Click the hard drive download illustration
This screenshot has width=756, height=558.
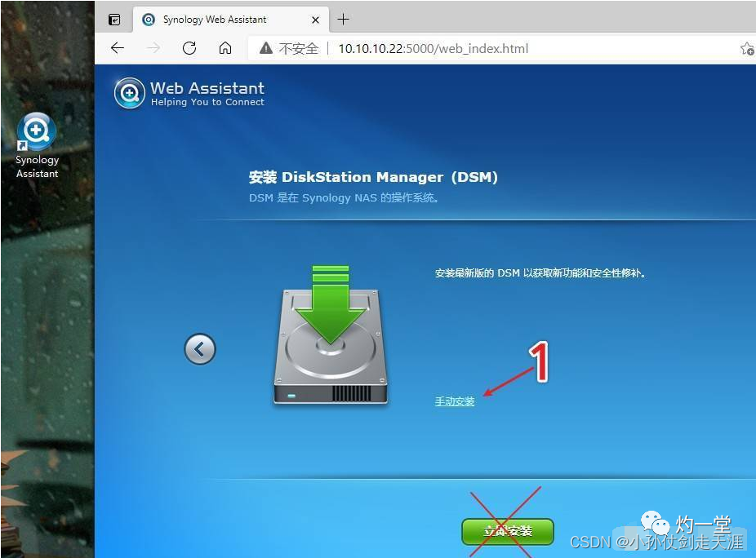[x=331, y=334]
